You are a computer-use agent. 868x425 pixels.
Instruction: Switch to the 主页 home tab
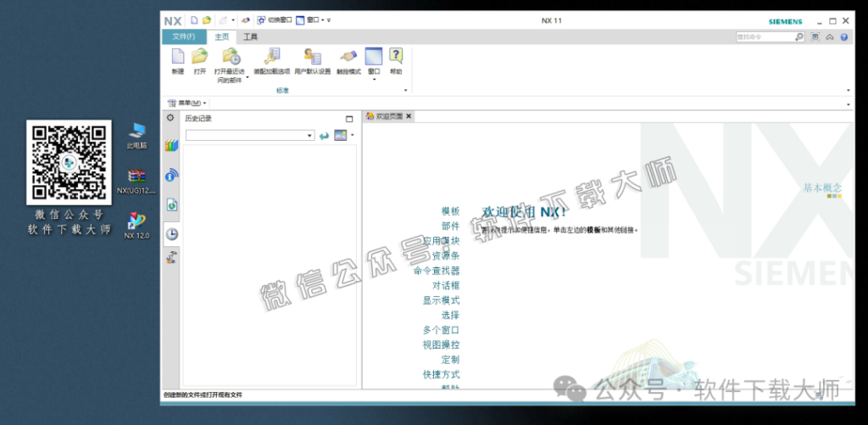click(x=221, y=37)
